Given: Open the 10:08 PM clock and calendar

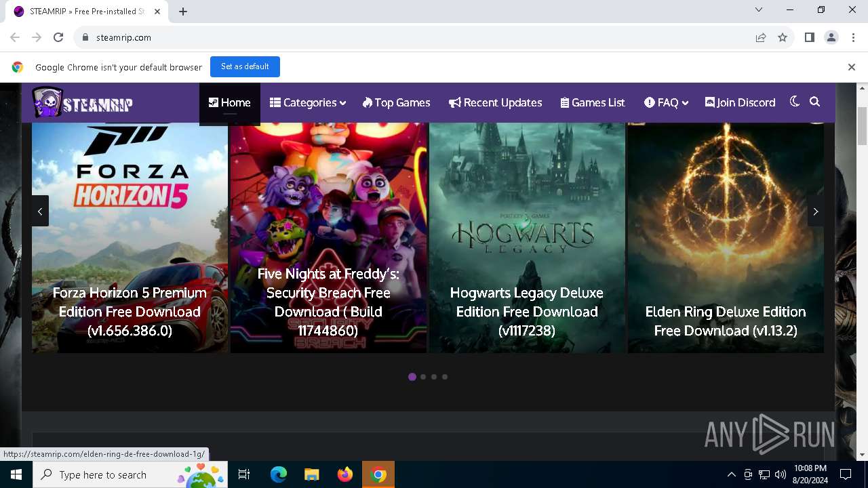Looking at the screenshot, I should 810,474.
